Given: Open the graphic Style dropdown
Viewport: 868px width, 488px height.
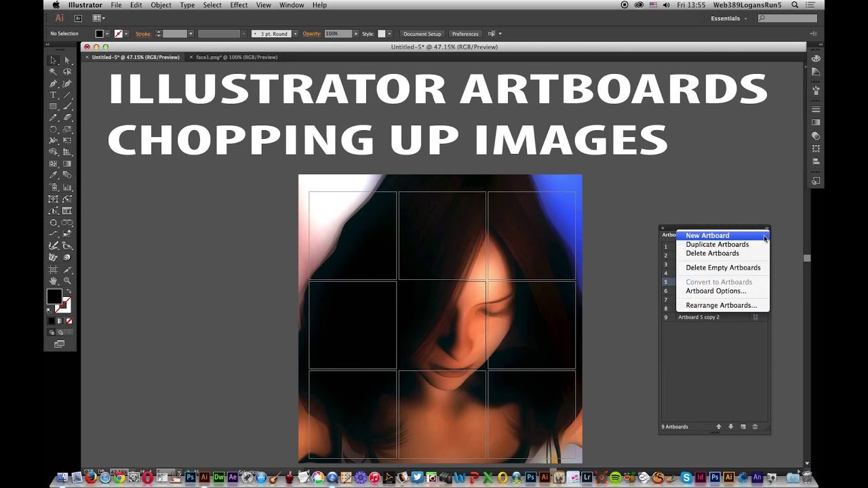Looking at the screenshot, I should coord(390,34).
